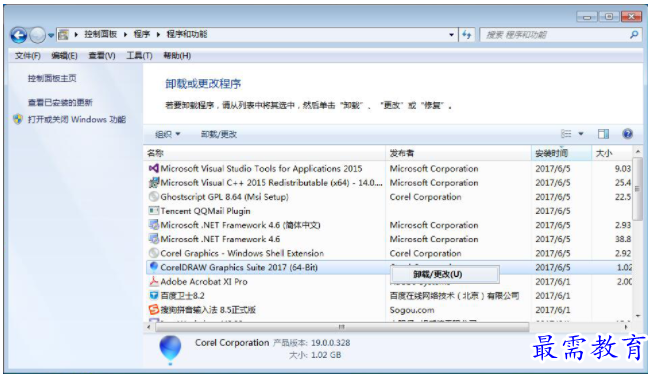This screenshot has width=654, height=379.
Task: Sort by the 安装时间 column header
Action: tap(561, 153)
